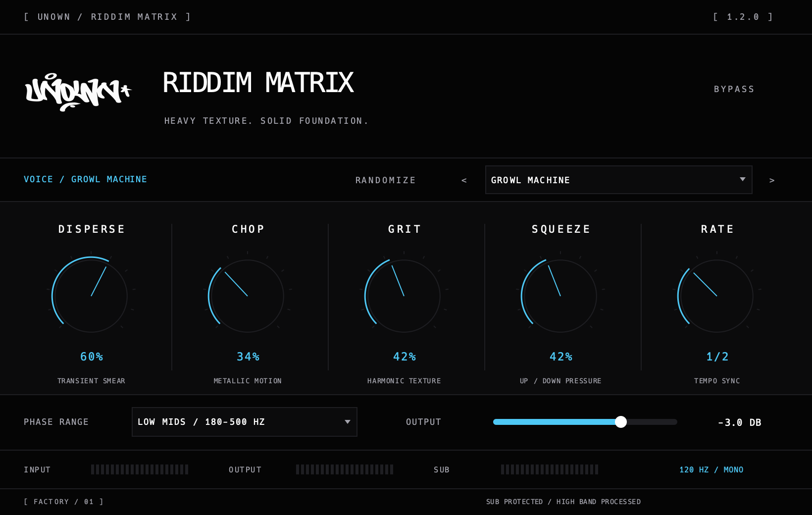Click the DISPERSE knob

click(x=91, y=296)
